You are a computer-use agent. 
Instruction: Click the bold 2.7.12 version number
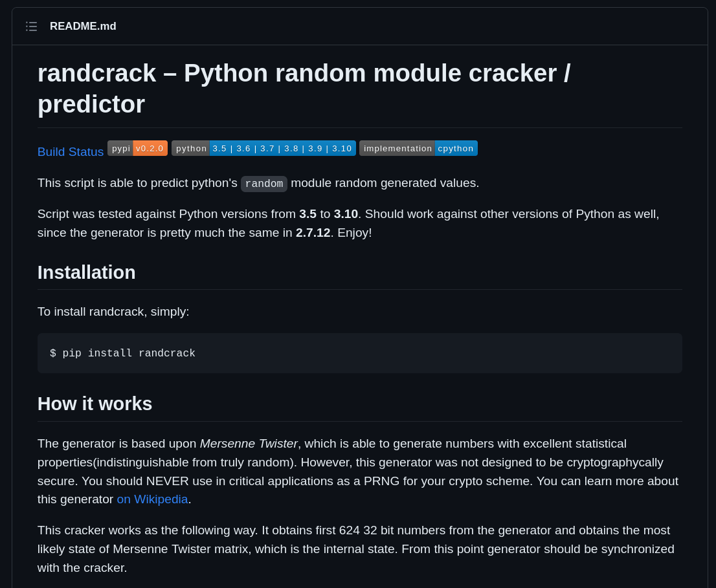[x=313, y=233]
